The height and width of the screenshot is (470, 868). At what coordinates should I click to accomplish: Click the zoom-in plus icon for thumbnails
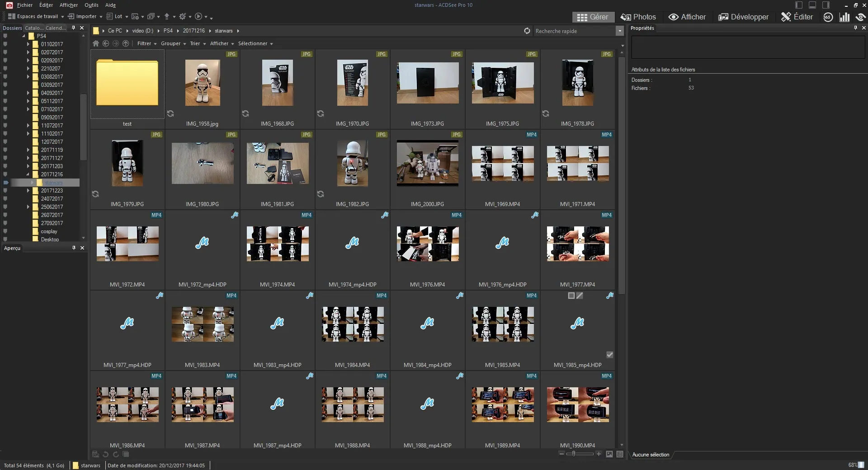tap(599, 454)
